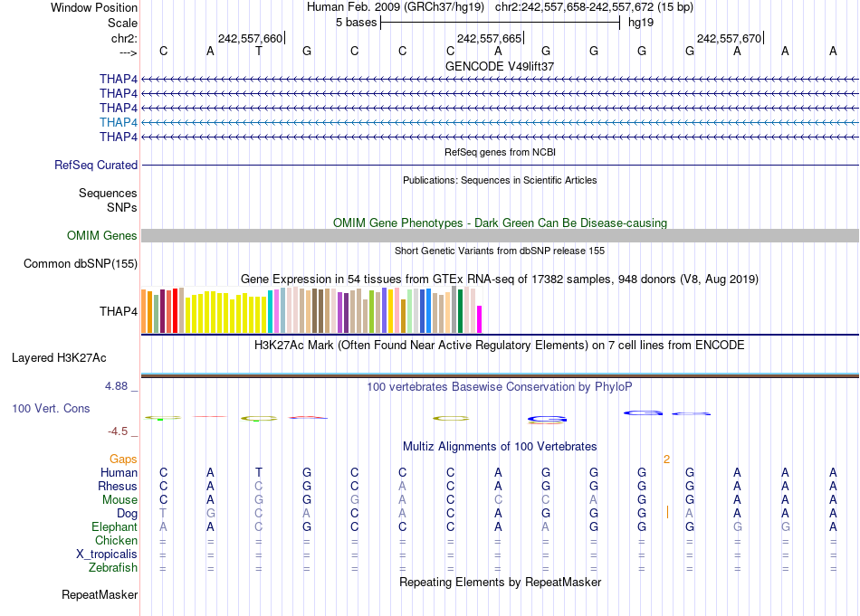Viewport: 860px width, 616px height.
Task: Select the Rhesus alignment row label
Action: (x=118, y=486)
